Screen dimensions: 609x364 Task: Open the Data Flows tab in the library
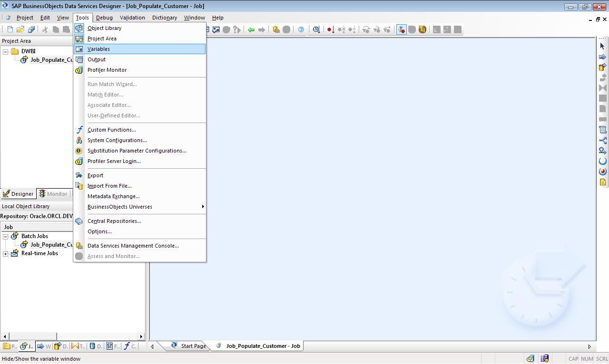61,346
